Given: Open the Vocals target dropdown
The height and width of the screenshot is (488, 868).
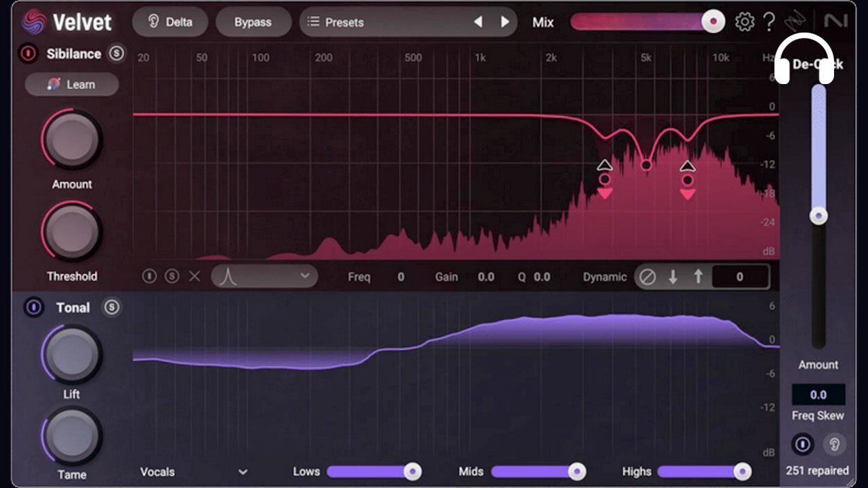Looking at the screenshot, I should (194, 472).
